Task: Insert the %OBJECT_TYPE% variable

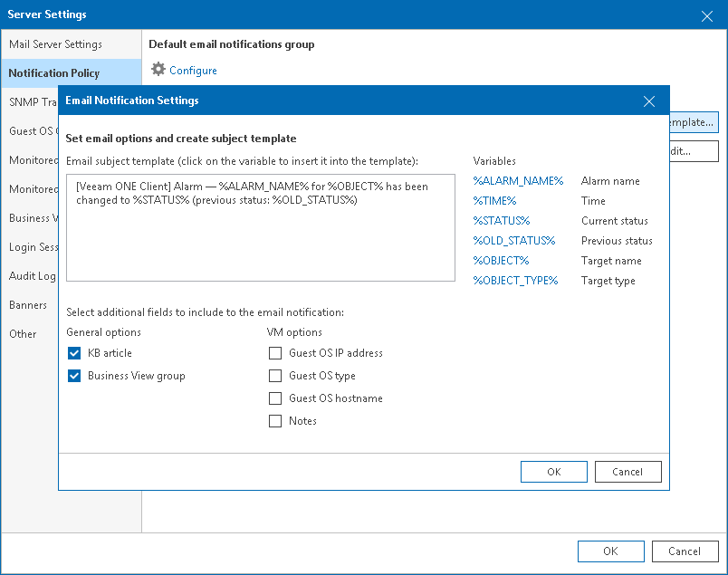Action: click(518, 280)
